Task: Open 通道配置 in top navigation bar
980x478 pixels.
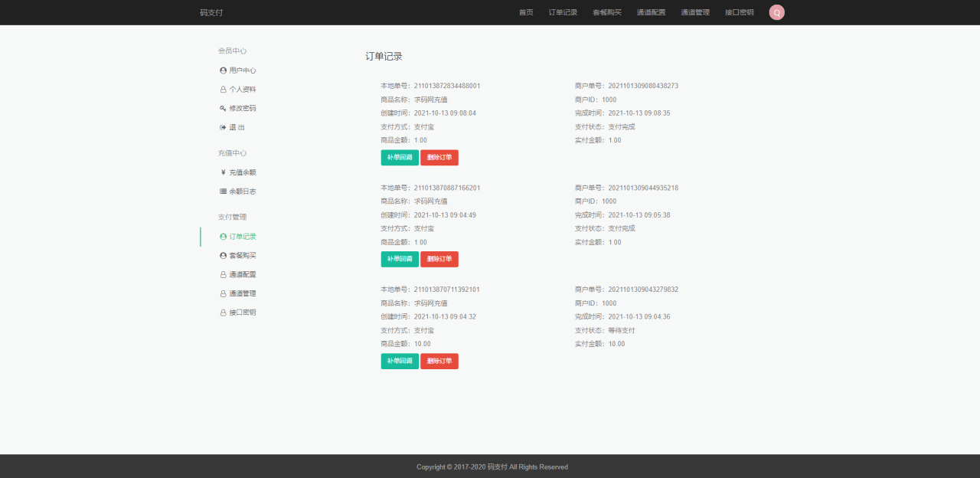Action: pos(651,12)
